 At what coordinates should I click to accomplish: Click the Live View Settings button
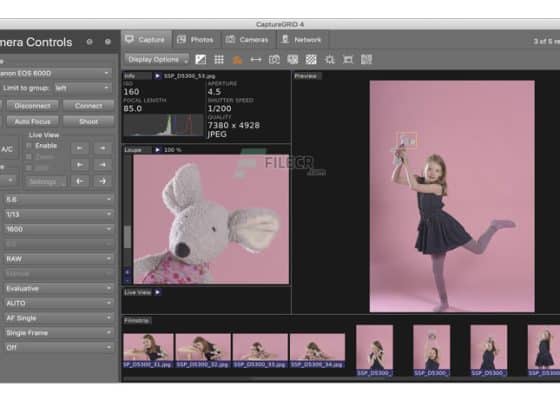(x=45, y=181)
